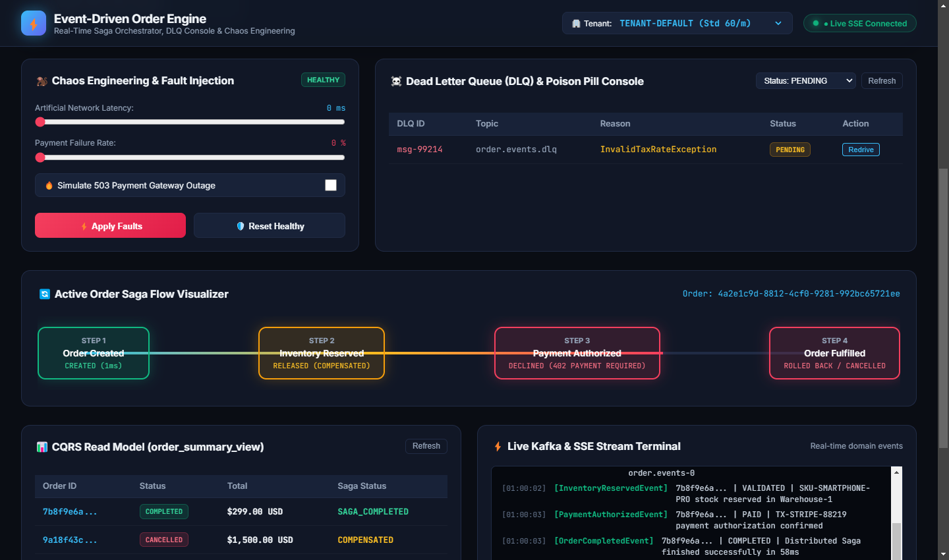Image resolution: width=949 pixels, height=560 pixels.
Task: Click the Topic column header
Action: [x=487, y=124]
